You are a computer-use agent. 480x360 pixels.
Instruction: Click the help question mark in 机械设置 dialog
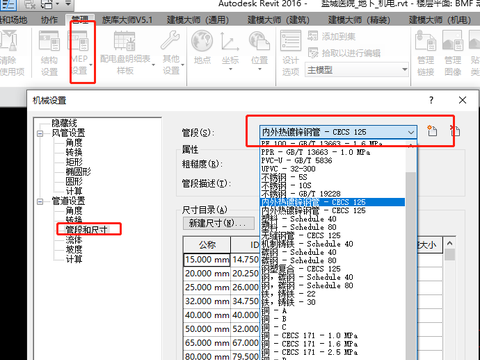coord(431,100)
